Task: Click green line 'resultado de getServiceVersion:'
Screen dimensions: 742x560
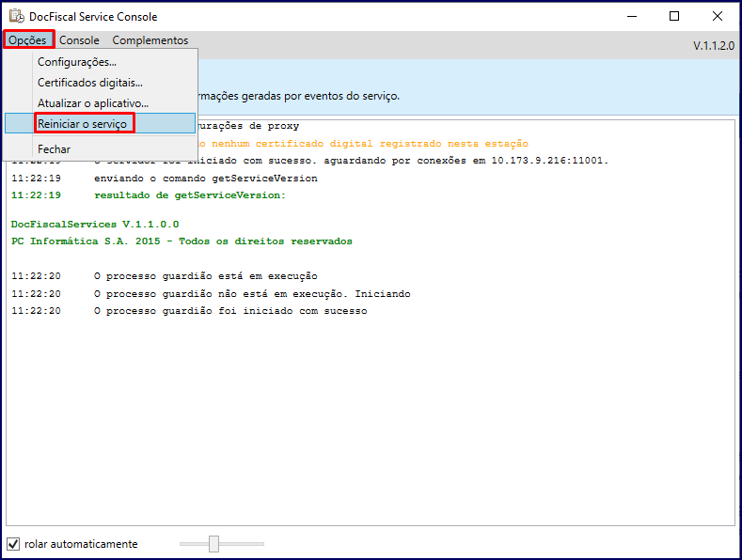Action: pos(190,195)
